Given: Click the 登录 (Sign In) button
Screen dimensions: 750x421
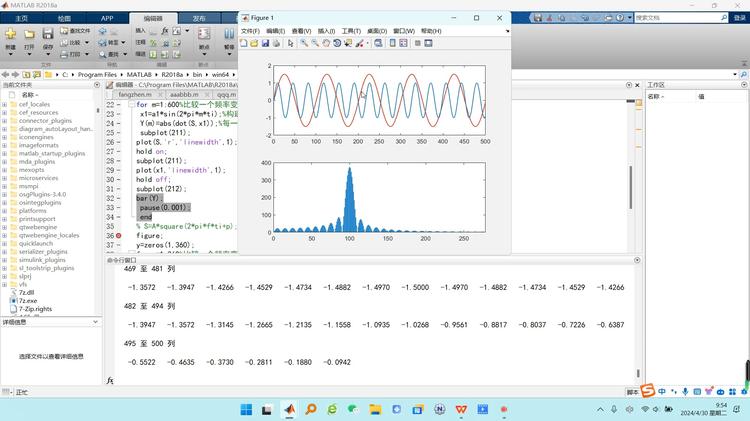Looking at the screenshot, I should click(739, 18).
